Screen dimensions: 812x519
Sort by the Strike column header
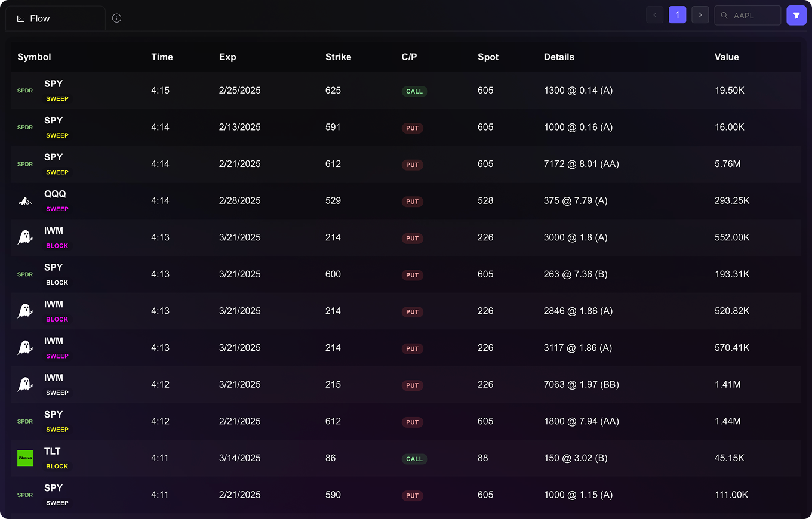(x=338, y=57)
